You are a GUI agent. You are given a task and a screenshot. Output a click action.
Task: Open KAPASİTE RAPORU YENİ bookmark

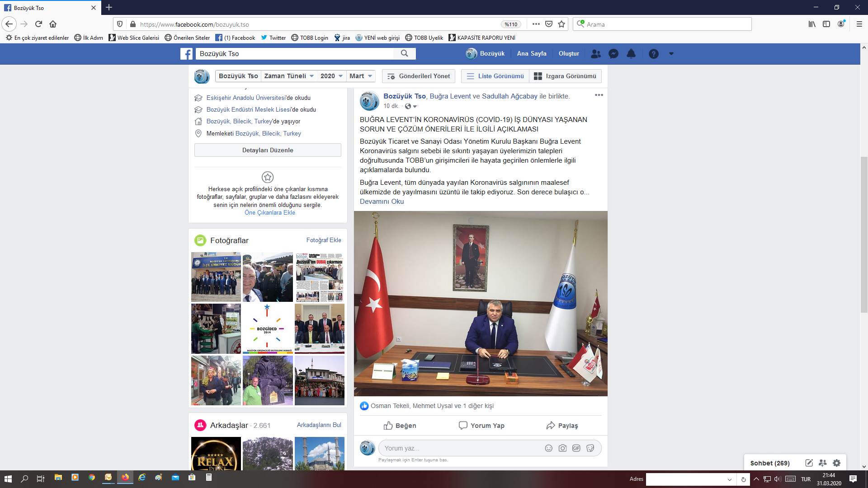click(x=482, y=38)
